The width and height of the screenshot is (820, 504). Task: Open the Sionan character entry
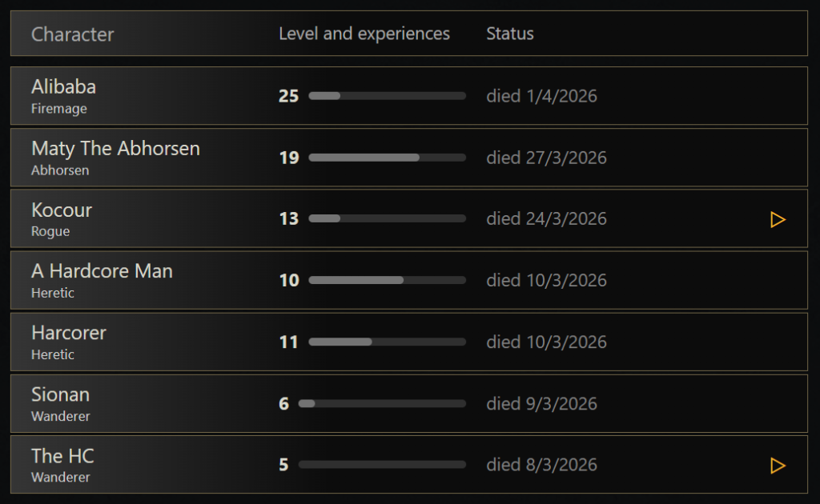click(60, 394)
